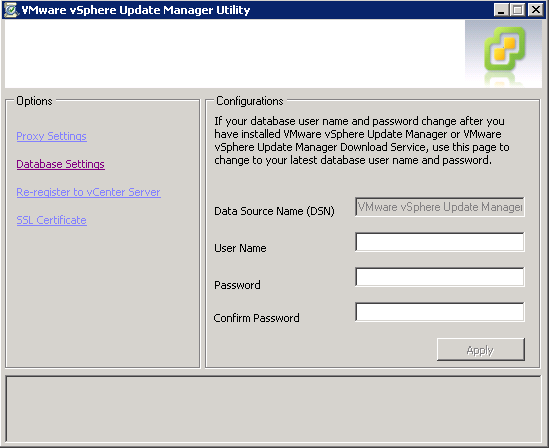
Task: Open the Proxy Settings link
Action: click(x=51, y=136)
